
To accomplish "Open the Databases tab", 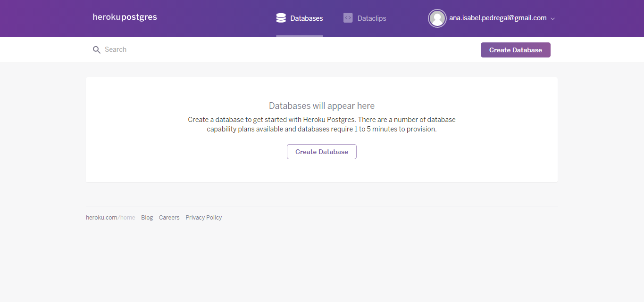I will (300, 18).
